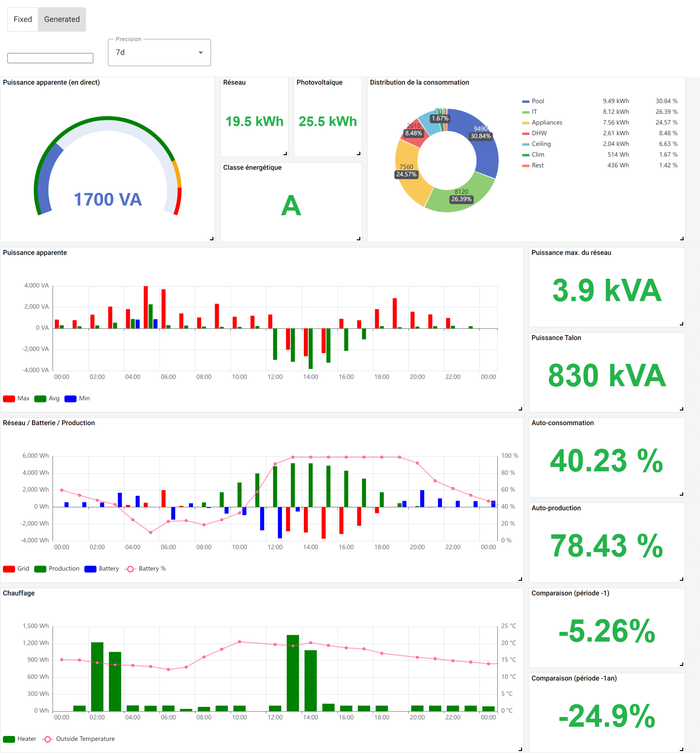Switch to the Fixed tab

(22, 19)
